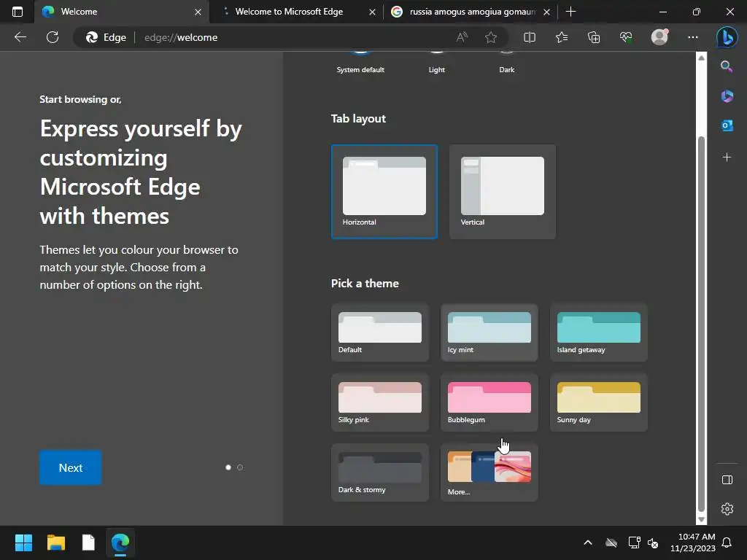The height and width of the screenshot is (560, 747).
Task: Click the Edge site identity badge
Action: coord(106,37)
